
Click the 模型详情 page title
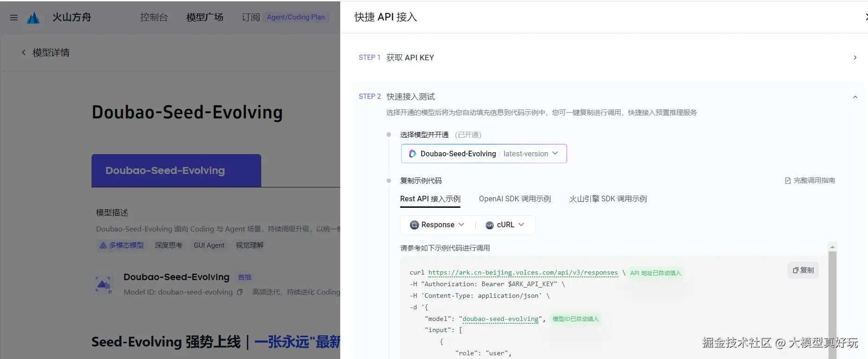pos(51,52)
